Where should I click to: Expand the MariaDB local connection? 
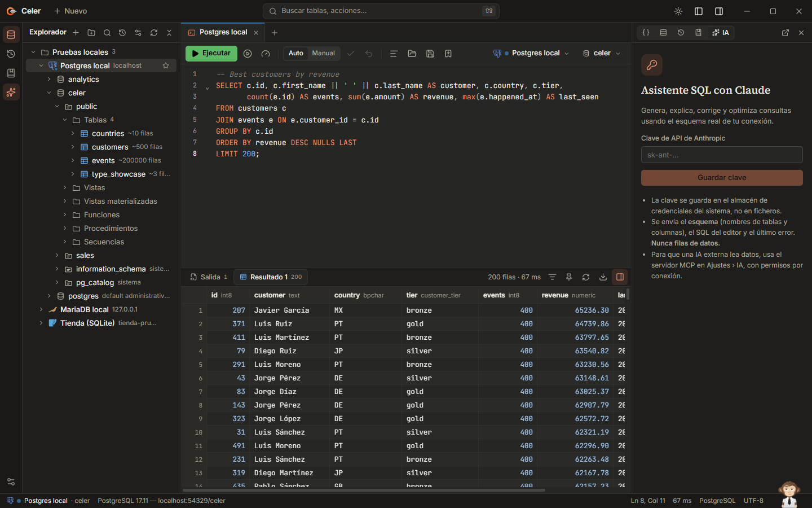[41, 309]
